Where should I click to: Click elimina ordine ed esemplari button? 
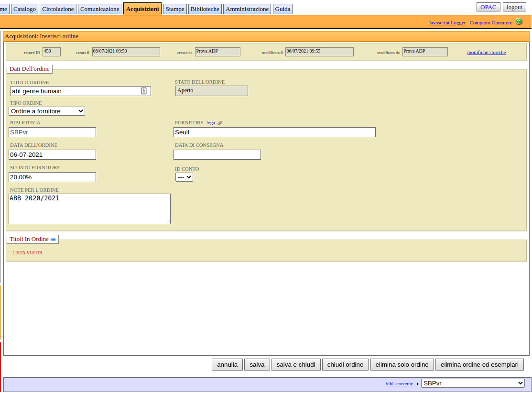pyautogui.click(x=479, y=364)
